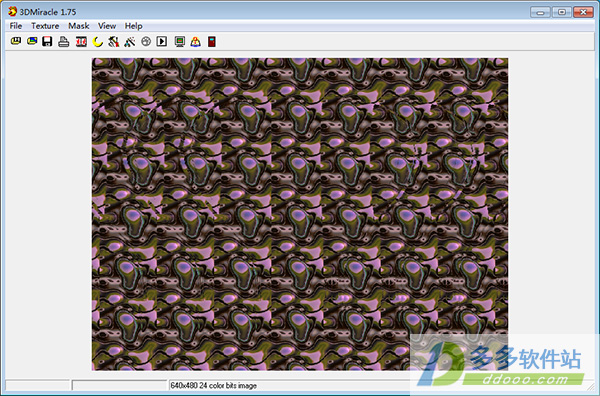Click the first yellow open-mask toolbar icon
The image size is (600, 396).
pyautogui.click(x=16, y=41)
